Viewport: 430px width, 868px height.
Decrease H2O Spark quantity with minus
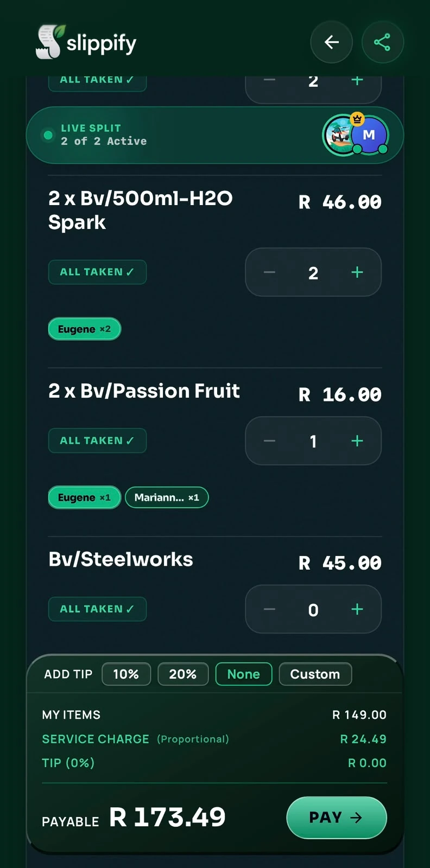click(x=269, y=272)
